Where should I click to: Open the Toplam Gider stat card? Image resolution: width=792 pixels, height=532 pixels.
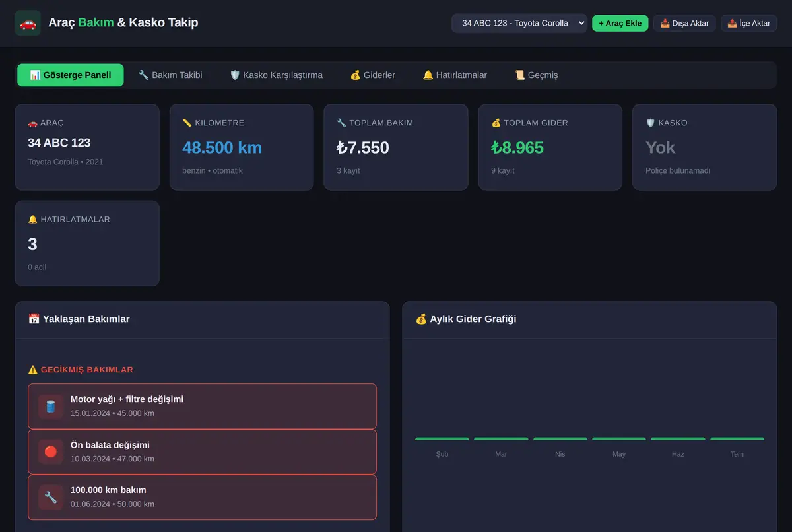tap(550, 147)
